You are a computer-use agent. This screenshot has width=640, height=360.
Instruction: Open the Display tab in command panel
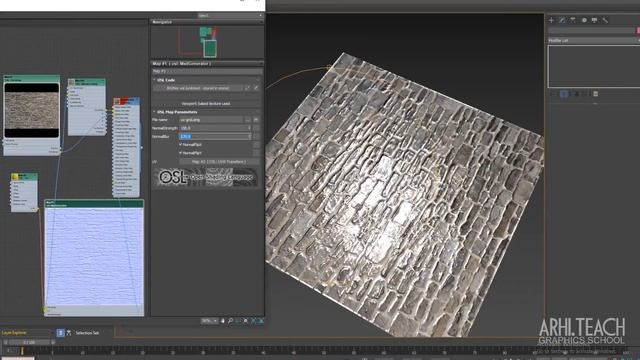tap(595, 20)
